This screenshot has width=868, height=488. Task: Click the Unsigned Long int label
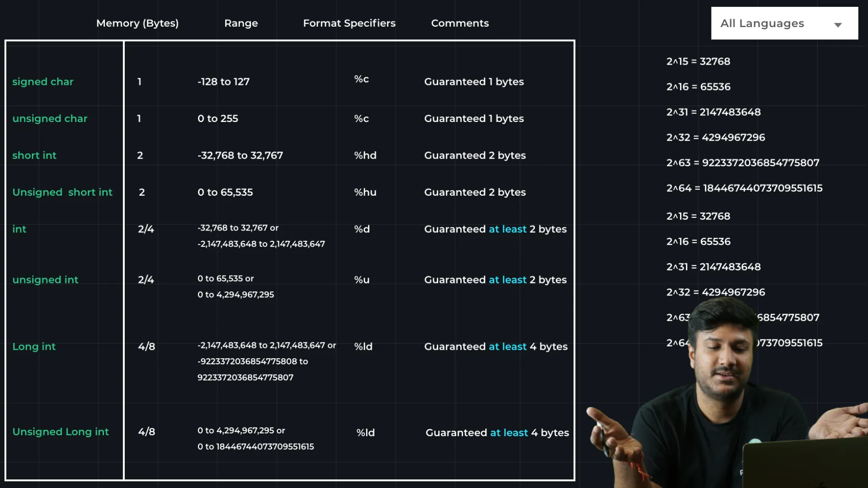pyautogui.click(x=61, y=432)
